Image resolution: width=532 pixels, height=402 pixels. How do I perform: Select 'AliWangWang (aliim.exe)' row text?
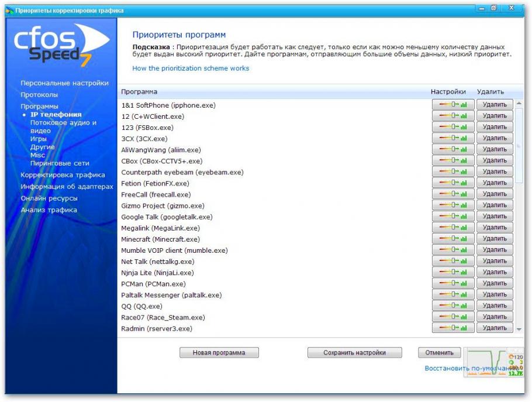(161, 150)
